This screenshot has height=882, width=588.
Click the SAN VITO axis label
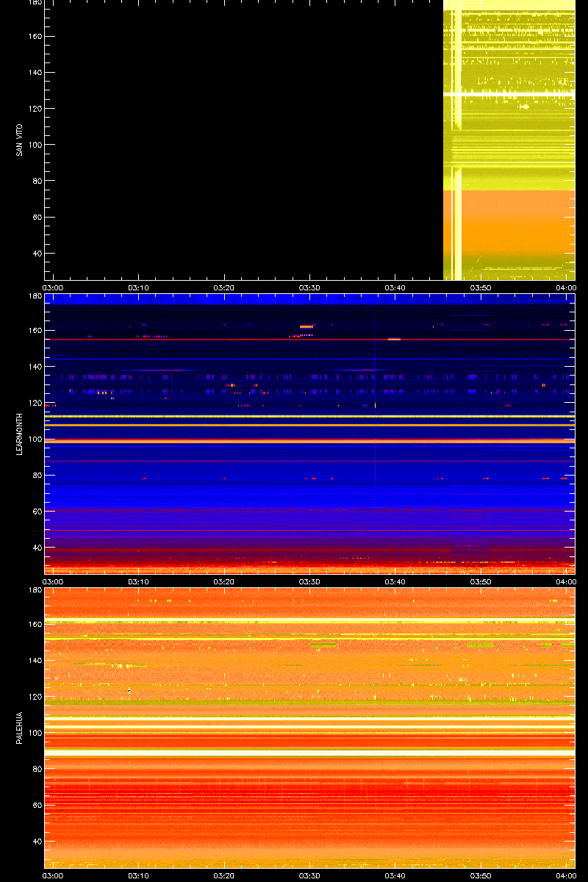[18, 140]
